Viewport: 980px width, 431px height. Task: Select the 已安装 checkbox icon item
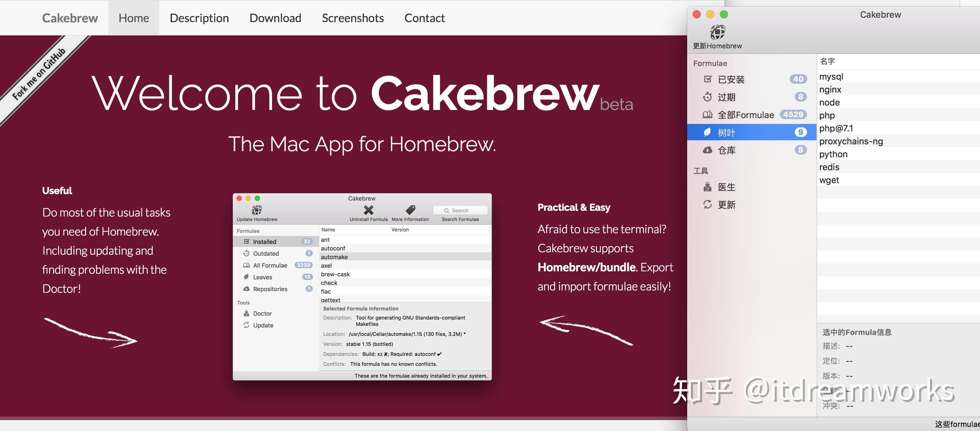[x=708, y=79]
